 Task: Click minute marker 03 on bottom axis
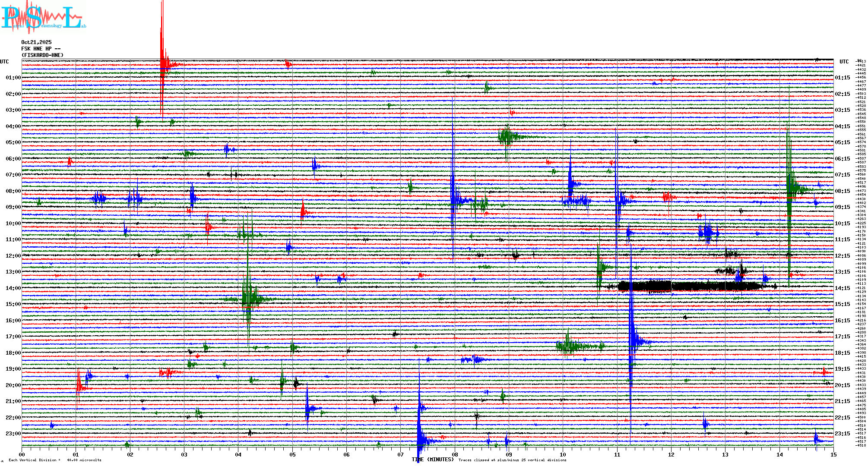click(184, 455)
